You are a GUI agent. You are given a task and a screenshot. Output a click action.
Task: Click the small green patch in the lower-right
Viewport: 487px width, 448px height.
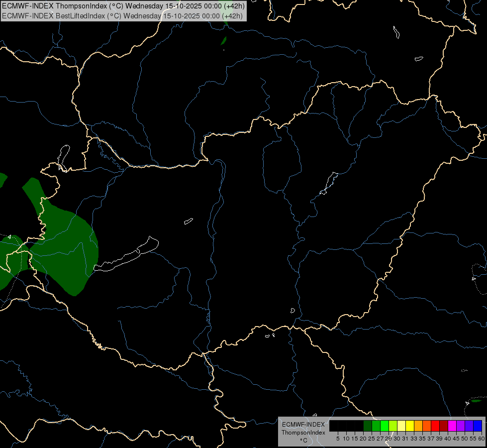(x=476, y=401)
